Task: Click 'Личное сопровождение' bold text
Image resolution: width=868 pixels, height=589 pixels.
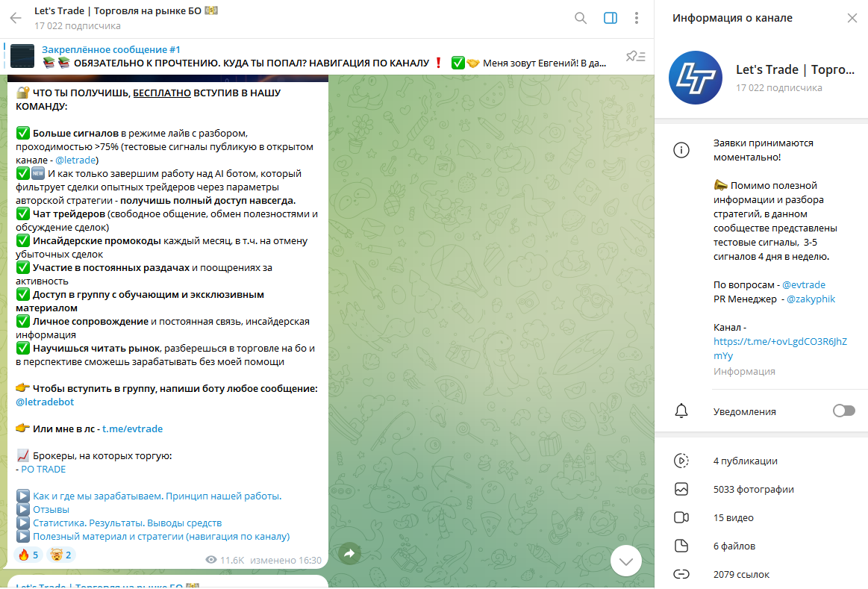Action: 90,321
